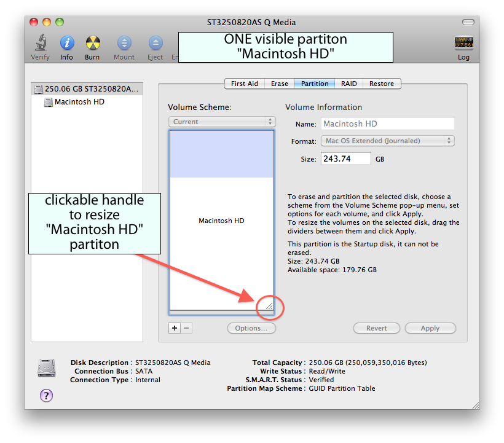Click the Connection Type "Internal" value
This screenshot has width=504, height=443.
[148, 380]
